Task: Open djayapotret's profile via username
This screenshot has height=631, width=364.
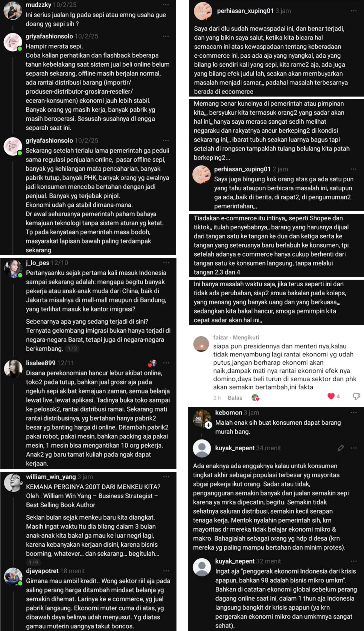Action: (x=42, y=571)
